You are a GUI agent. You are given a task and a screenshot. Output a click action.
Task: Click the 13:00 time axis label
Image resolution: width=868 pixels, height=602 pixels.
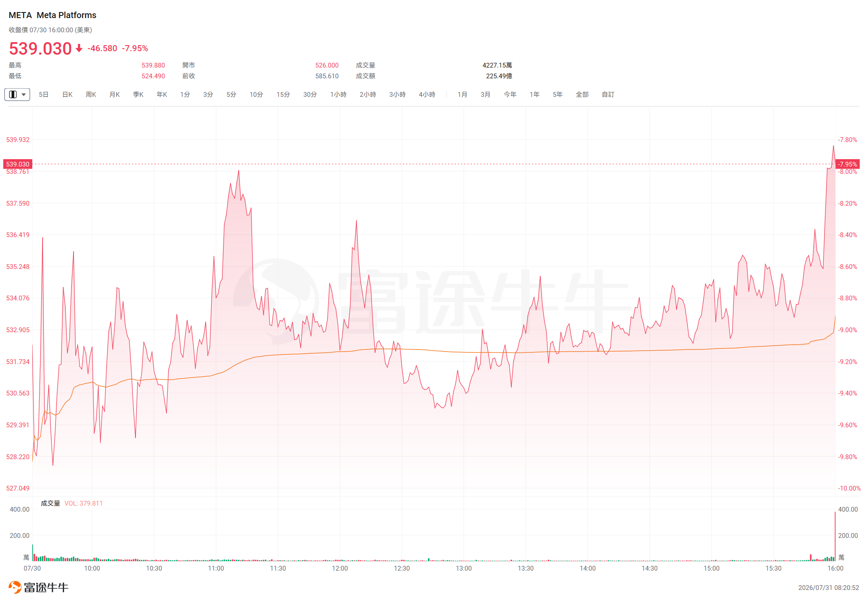point(464,568)
